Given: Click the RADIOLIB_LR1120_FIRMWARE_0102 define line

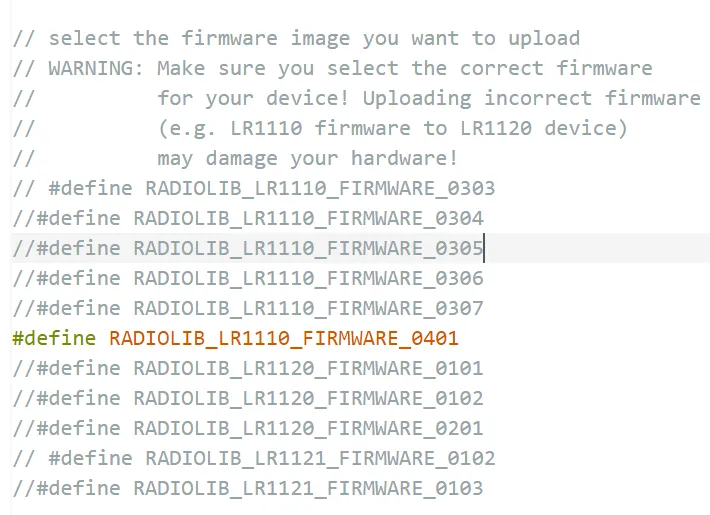Looking at the screenshot, I should tap(248, 398).
